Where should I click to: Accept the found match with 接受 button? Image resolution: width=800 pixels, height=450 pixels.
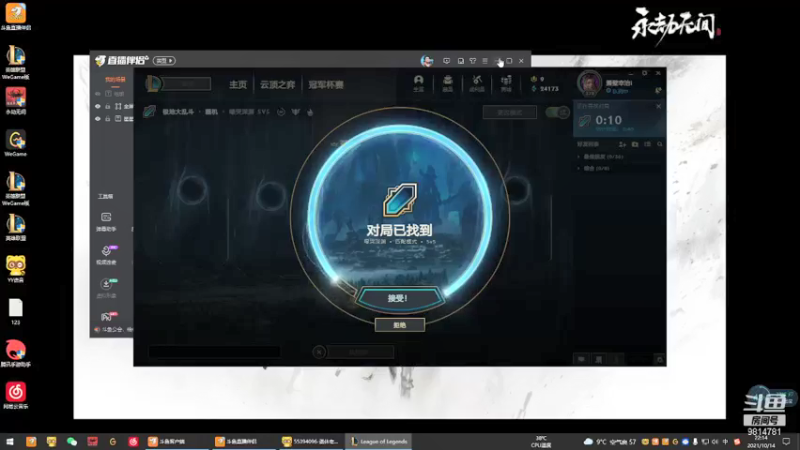tap(399, 298)
